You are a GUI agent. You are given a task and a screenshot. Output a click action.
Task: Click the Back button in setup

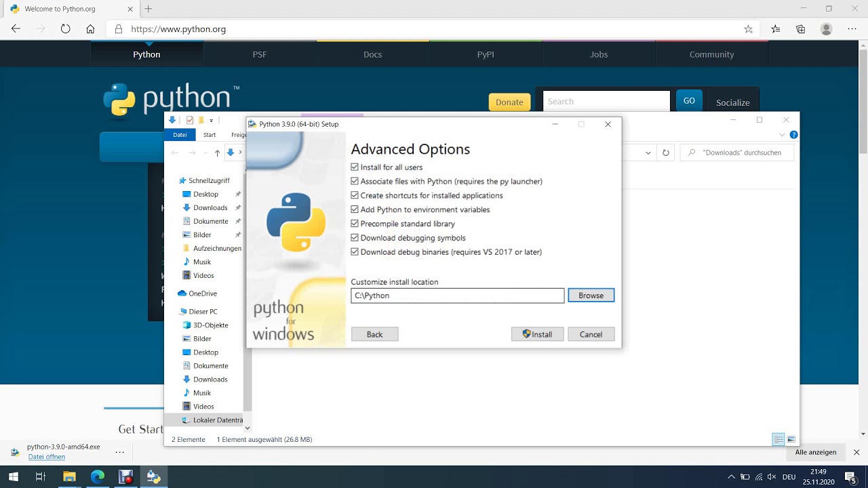374,334
